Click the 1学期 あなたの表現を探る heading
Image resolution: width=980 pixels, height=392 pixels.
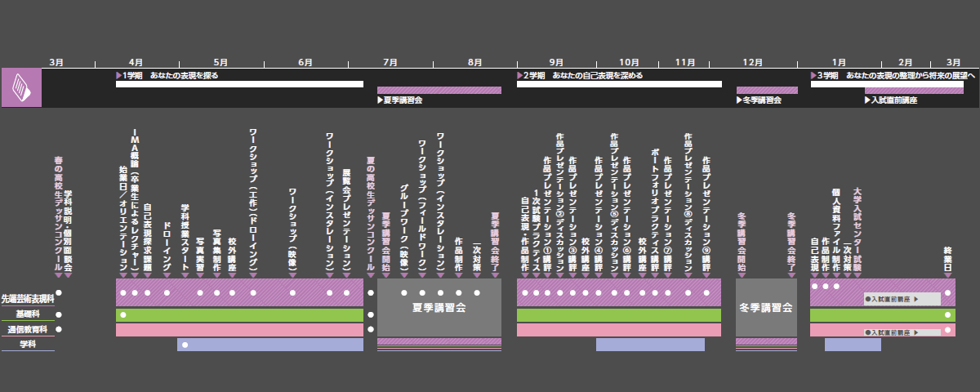167,75
